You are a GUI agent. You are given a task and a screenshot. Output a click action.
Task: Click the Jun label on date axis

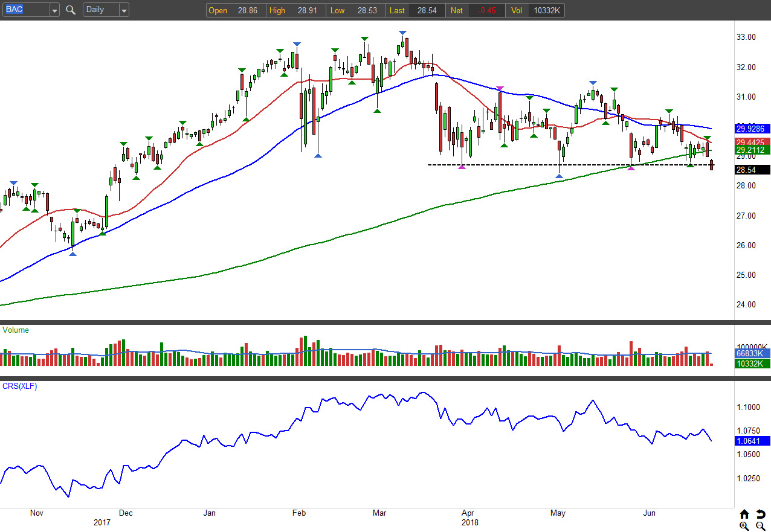[x=650, y=513]
